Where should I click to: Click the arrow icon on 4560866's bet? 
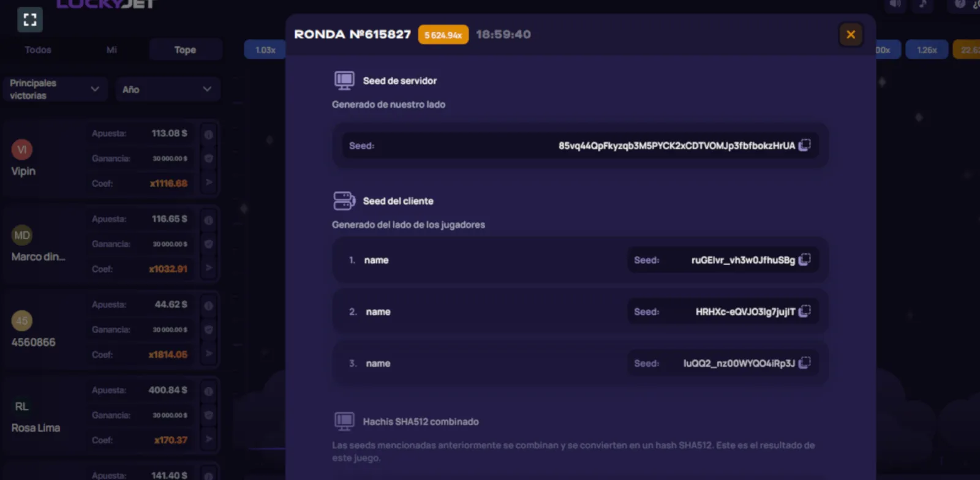(208, 353)
